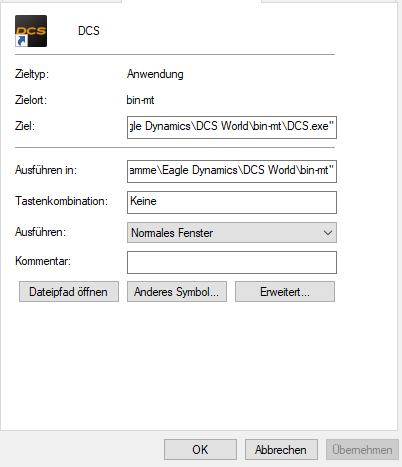Confirm the dialog with OK

[200, 450]
